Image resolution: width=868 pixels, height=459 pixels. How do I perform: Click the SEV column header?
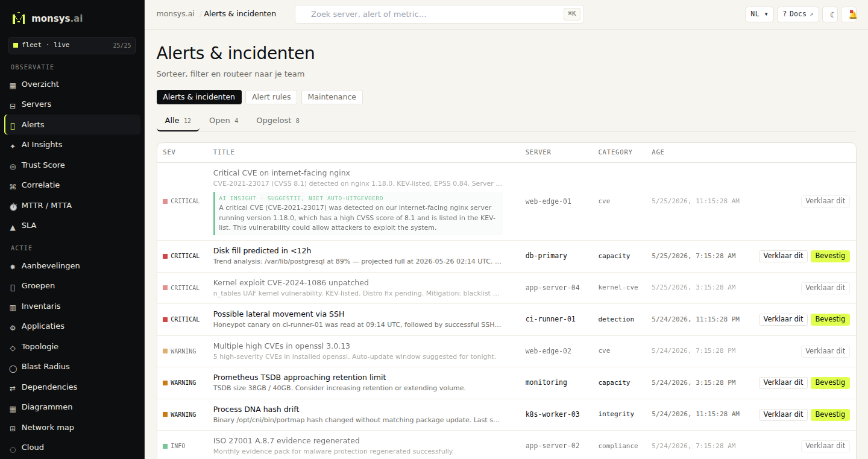tap(169, 153)
